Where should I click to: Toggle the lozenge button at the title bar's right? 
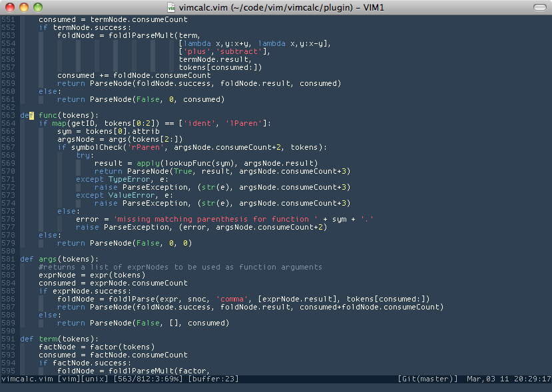(539, 7)
